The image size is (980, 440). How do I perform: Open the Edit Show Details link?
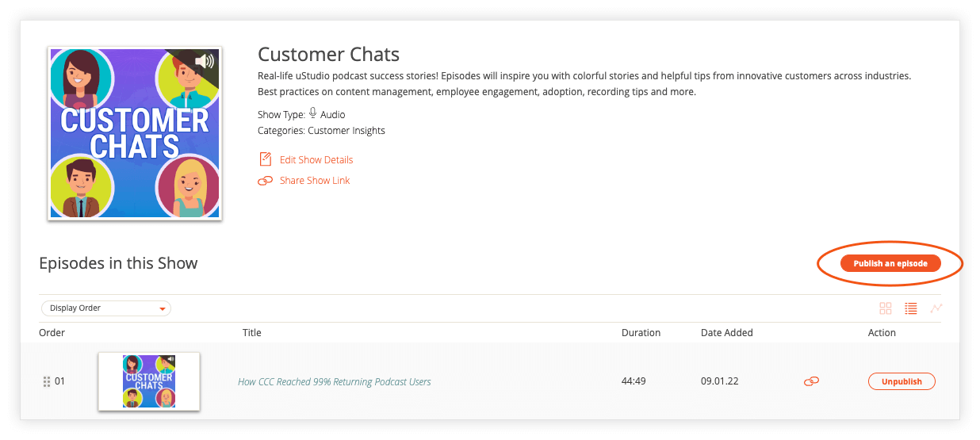(316, 159)
